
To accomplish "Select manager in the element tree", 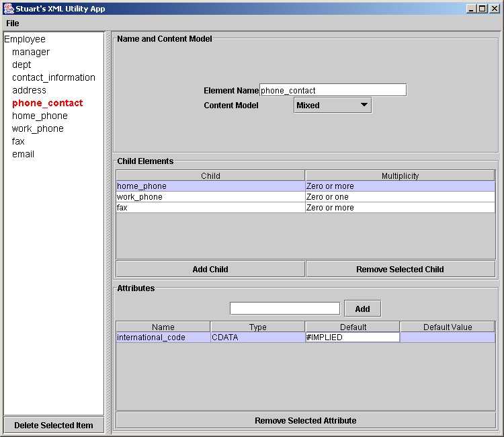I will (x=31, y=52).
